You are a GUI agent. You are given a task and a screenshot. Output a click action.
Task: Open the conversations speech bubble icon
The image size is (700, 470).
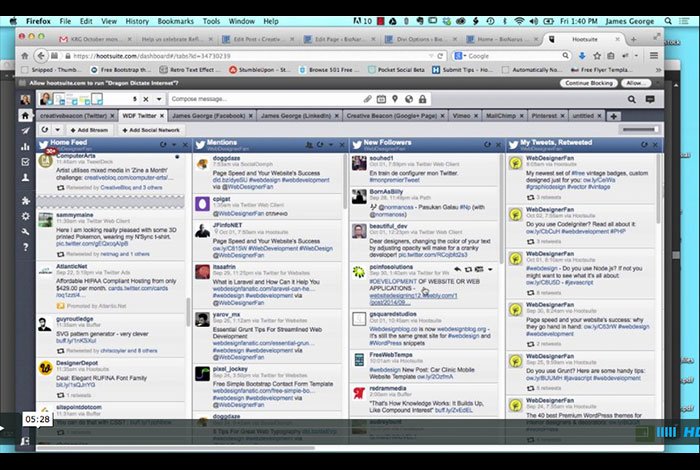pyautogui.click(x=650, y=99)
